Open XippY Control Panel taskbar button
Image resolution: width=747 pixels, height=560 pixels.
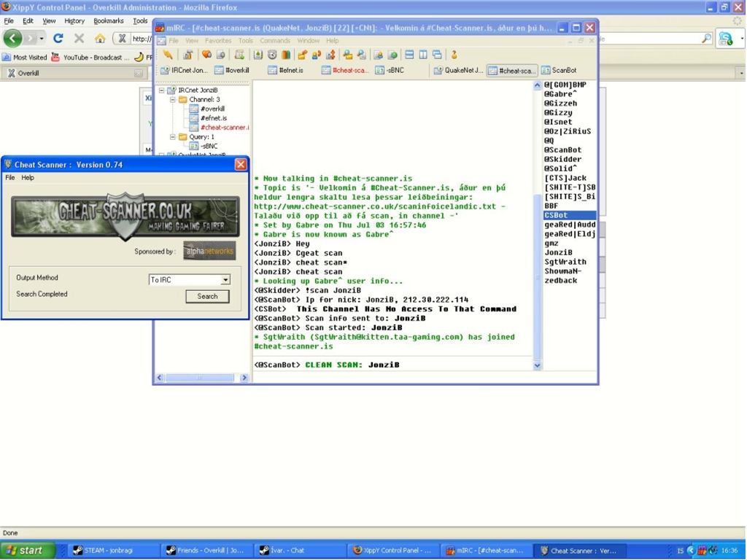[392, 551]
